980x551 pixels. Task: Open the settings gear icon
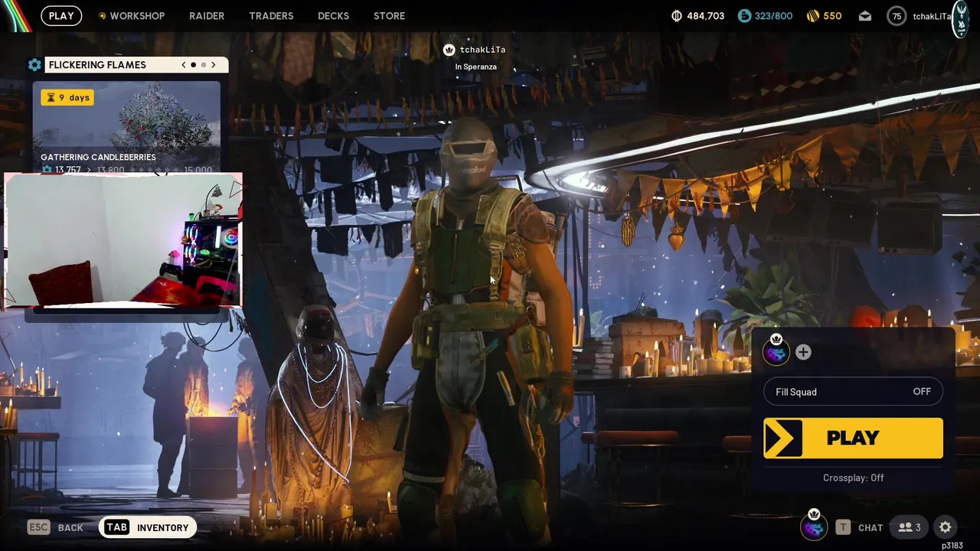pos(946,527)
